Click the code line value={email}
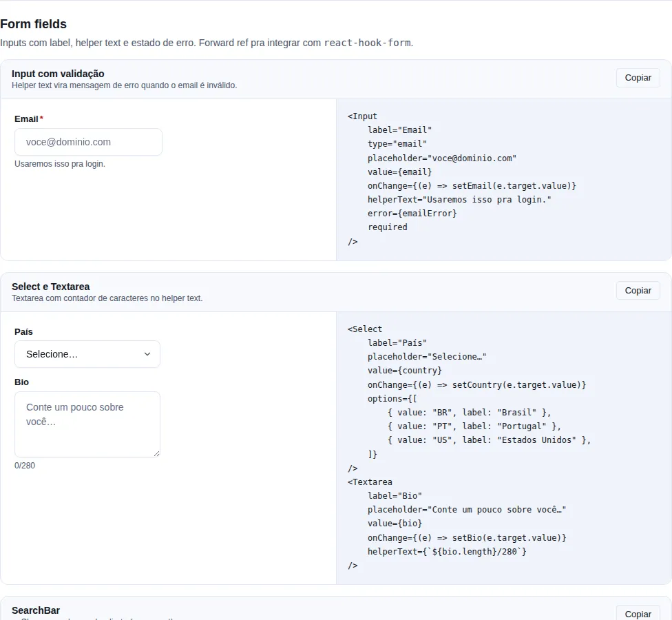The image size is (672, 620). (x=399, y=172)
